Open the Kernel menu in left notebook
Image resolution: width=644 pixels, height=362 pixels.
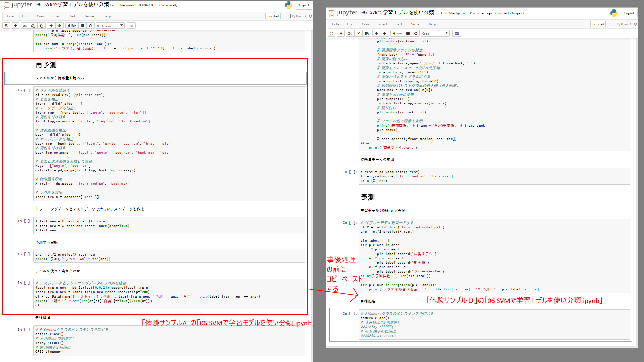(90, 16)
